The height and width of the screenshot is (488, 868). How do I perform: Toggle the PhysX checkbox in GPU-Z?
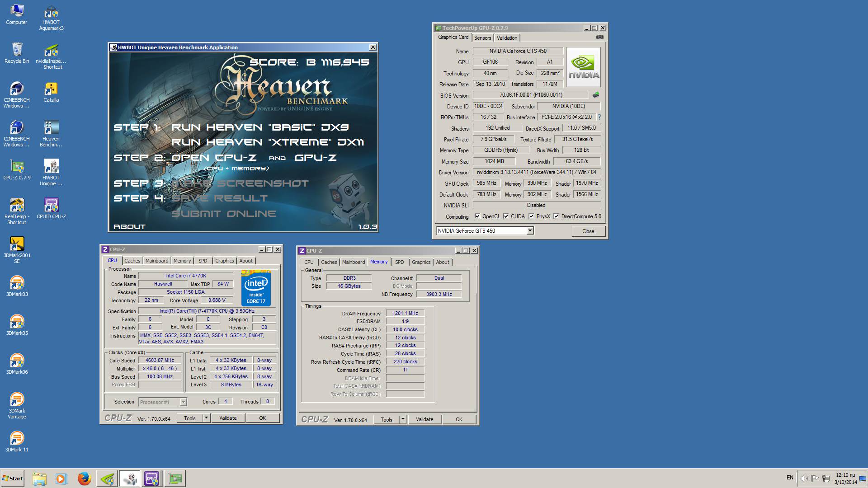531,216
